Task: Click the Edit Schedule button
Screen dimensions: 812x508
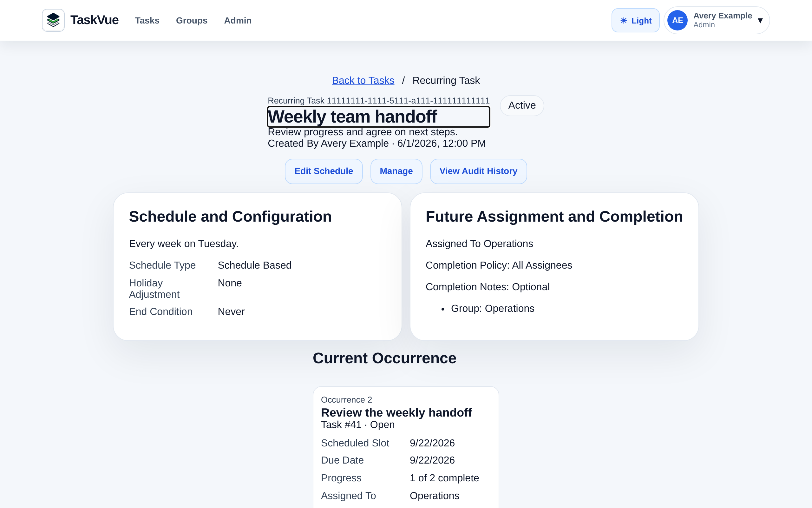Action: 324,171
